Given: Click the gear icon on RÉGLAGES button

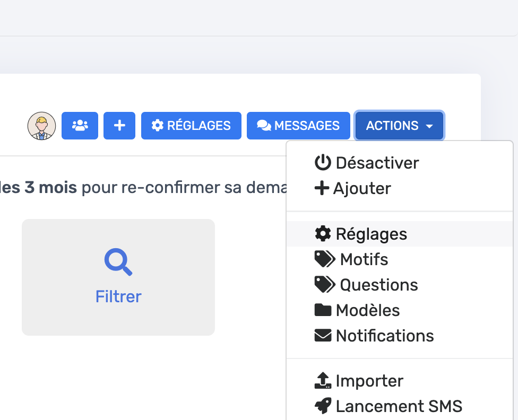Looking at the screenshot, I should [158, 126].
